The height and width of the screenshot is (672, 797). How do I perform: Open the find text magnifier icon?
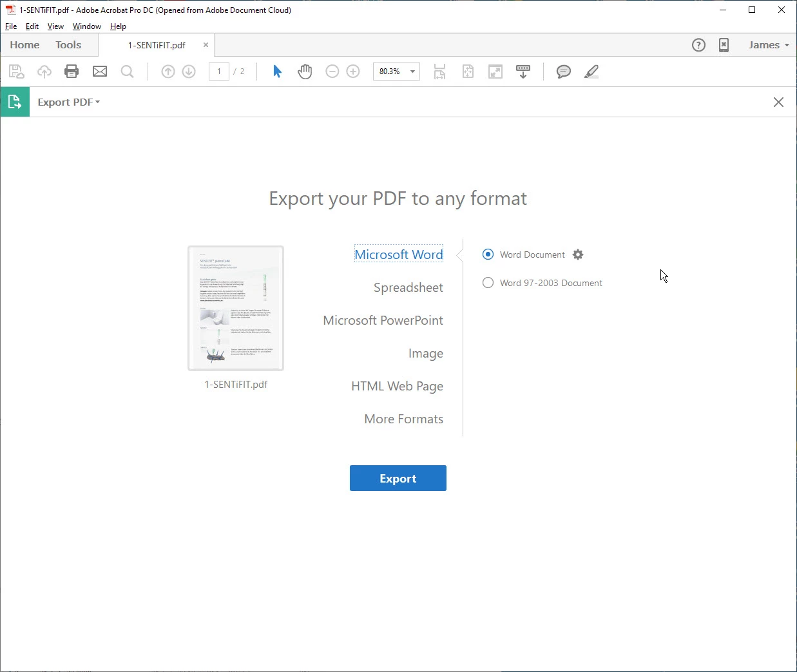pyautogui.click(x=128, y=72)
